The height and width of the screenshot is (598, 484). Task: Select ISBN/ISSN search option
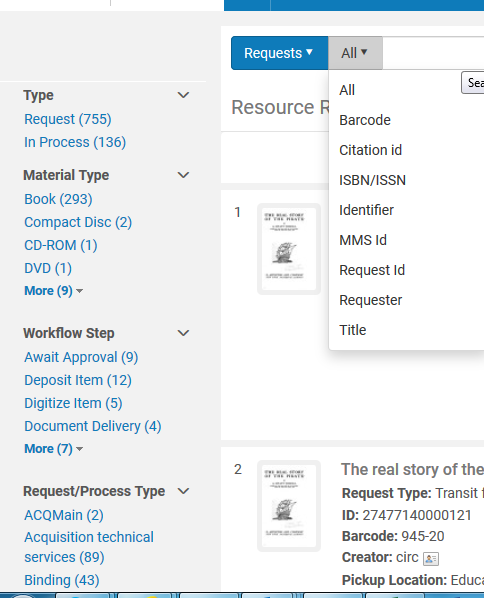(373, 180)
